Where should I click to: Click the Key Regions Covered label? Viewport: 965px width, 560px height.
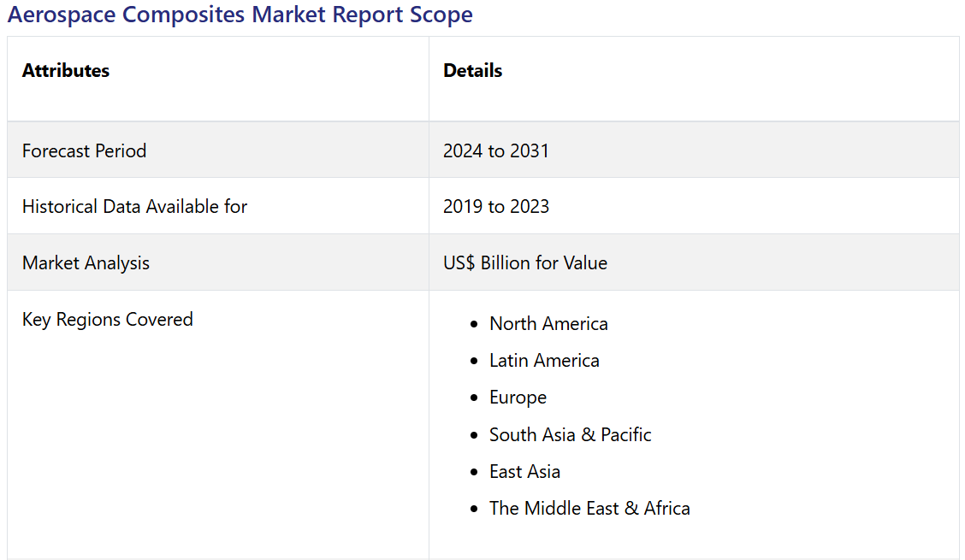point(108,320)
